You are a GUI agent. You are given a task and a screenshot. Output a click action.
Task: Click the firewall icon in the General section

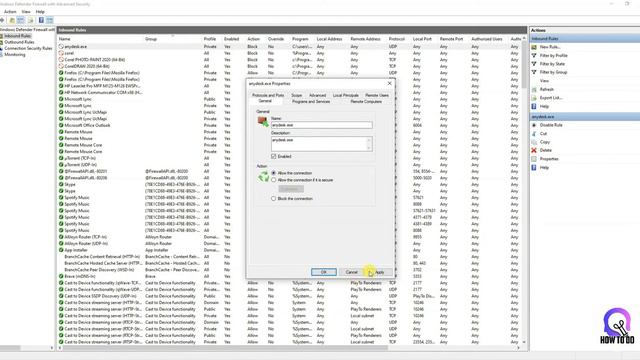(x=262, y=121)
